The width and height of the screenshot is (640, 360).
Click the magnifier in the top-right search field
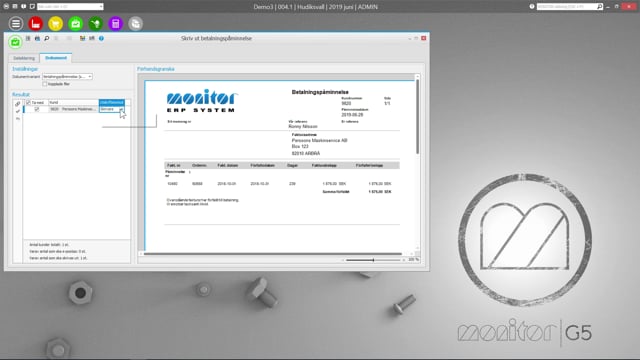[599, 7]
